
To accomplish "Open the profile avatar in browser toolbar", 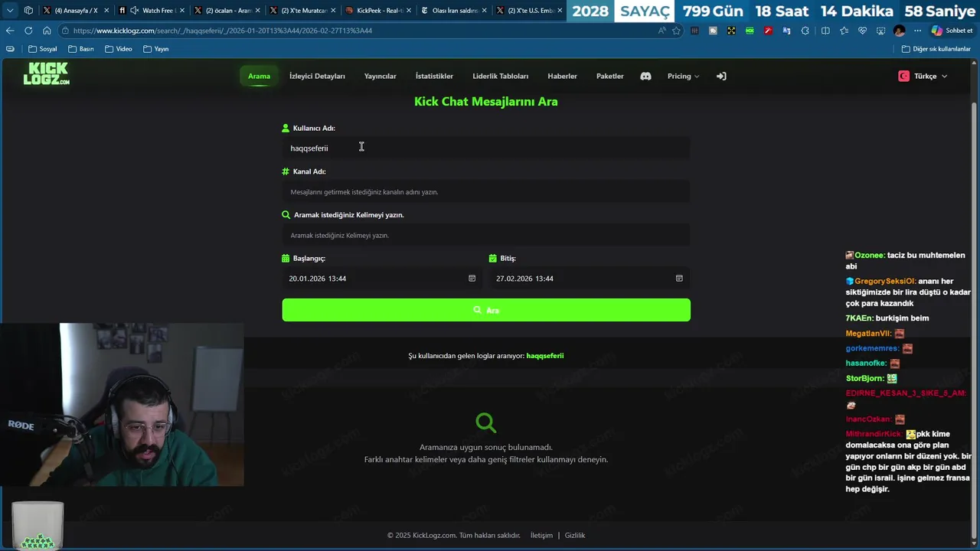I will point(899,31).
